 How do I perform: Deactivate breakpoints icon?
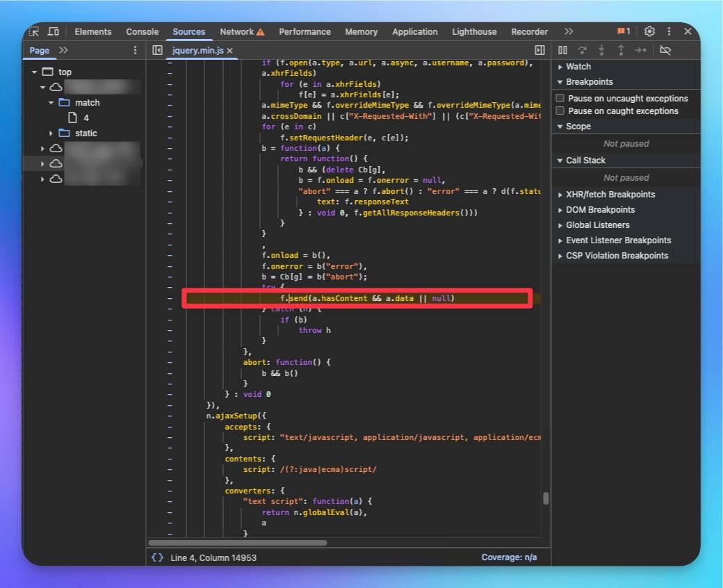665,50
